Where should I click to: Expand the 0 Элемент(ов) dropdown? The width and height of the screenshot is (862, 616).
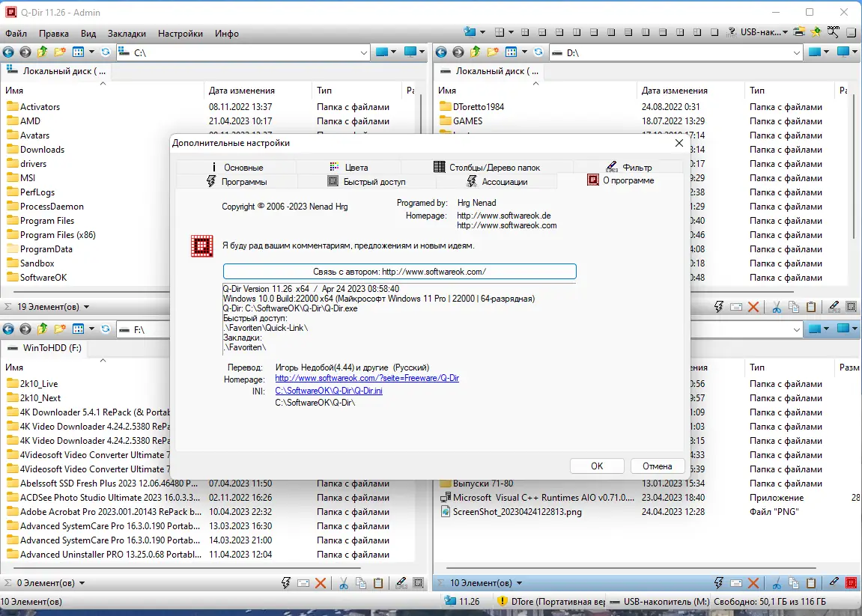(82, 583)
